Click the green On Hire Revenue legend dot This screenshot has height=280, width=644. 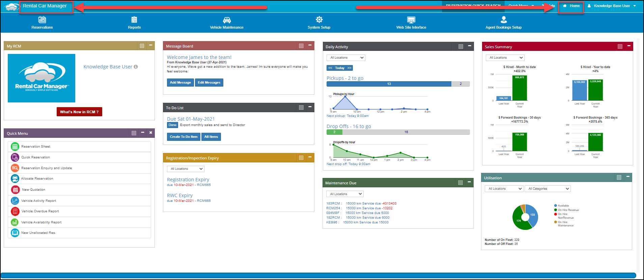(x=555, y=210)
